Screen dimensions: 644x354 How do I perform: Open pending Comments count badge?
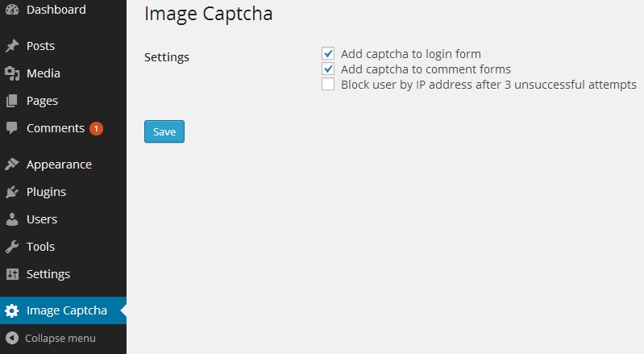click(x=96, y=128)
